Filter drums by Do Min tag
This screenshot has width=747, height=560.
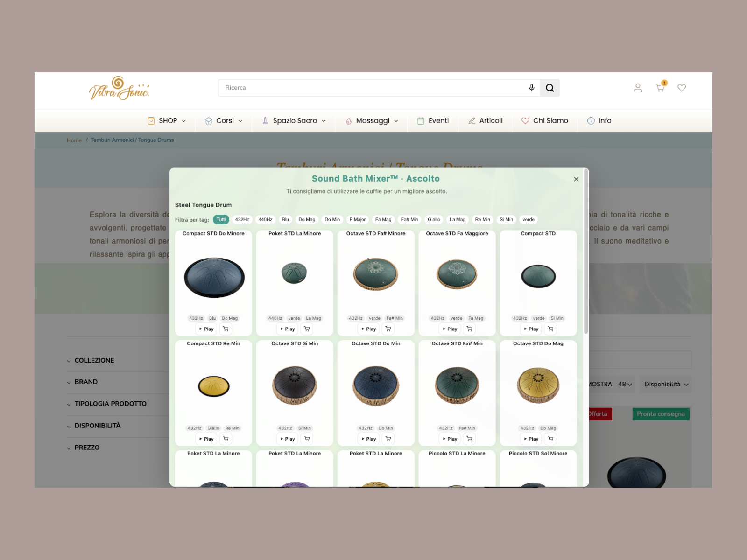pyautogui.click(x=332, y=219)
